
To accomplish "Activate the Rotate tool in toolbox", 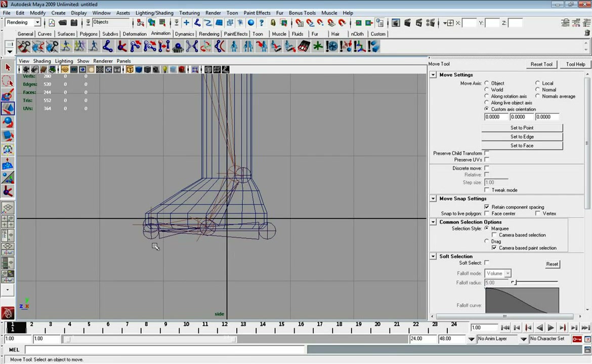I will (x=8, y=122).
